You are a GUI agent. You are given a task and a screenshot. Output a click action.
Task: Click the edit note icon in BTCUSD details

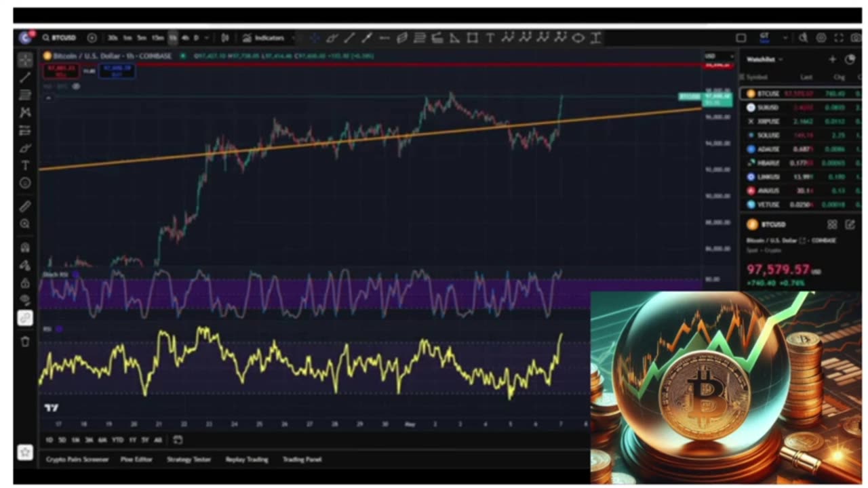click(x=850, y=225)
